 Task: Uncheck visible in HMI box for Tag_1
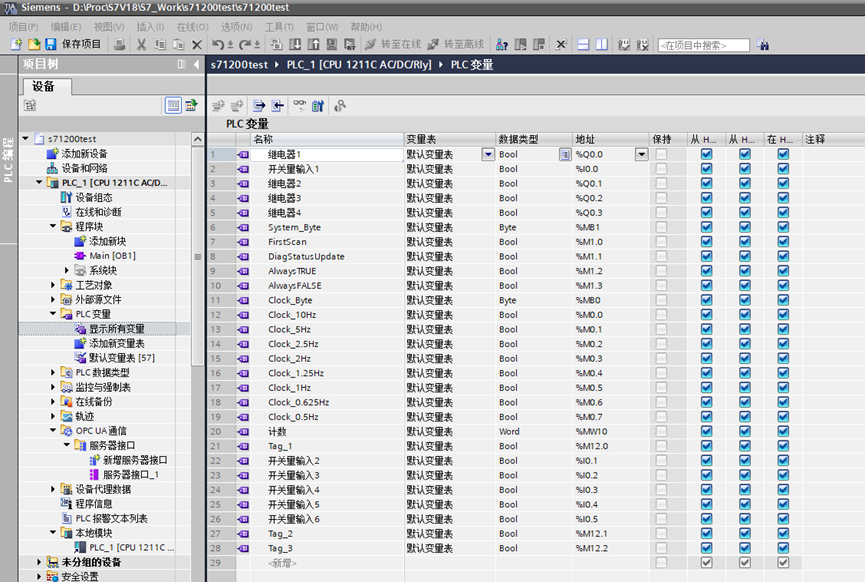pos(783,446)
